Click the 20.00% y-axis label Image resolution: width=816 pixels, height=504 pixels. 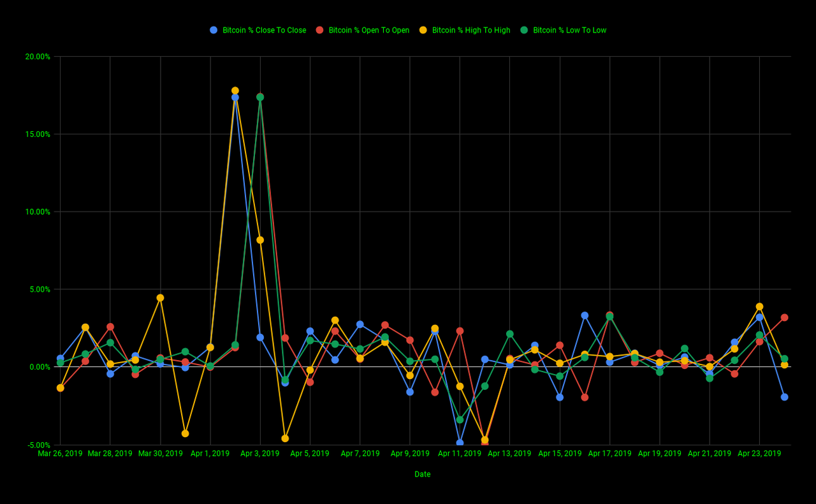[x=38, y=56]
